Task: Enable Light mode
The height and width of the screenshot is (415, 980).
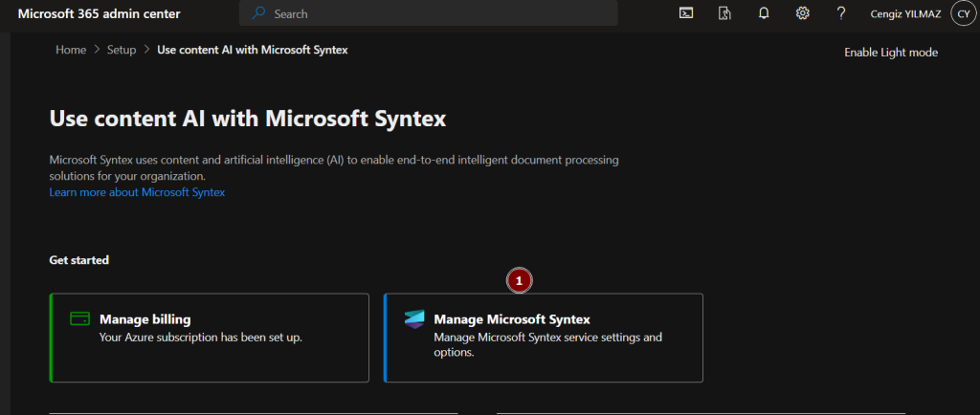Action: tap(890, 53)
